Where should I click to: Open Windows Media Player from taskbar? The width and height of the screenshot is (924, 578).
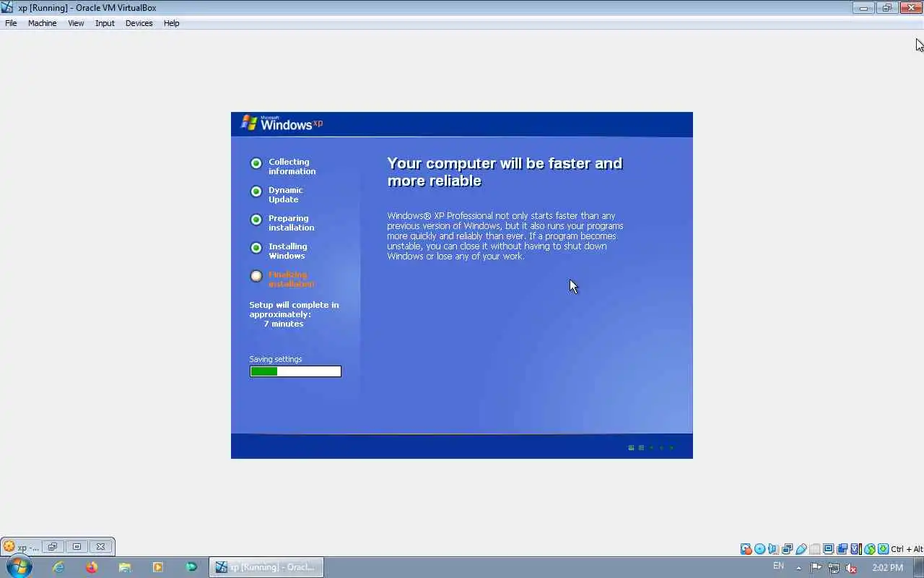[x=157, y=567]
